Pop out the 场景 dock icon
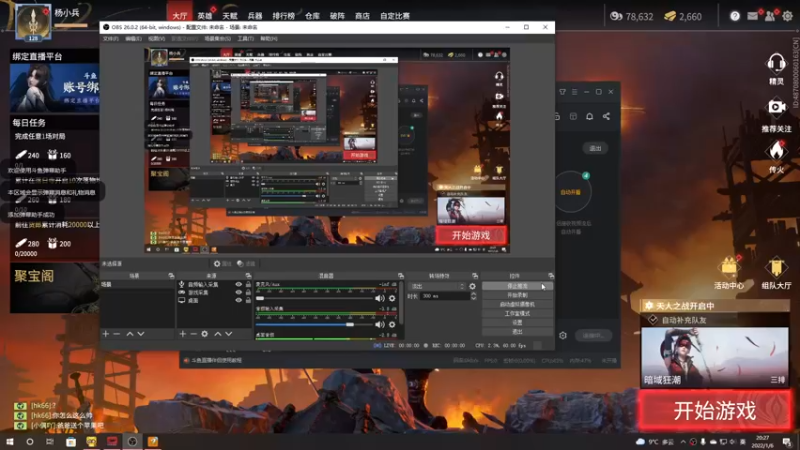Screen dimensions: 800x450 coord(171,276)
